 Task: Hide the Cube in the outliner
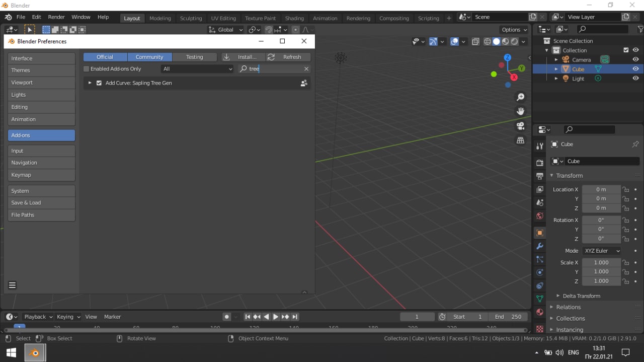(x=636, y=69)
